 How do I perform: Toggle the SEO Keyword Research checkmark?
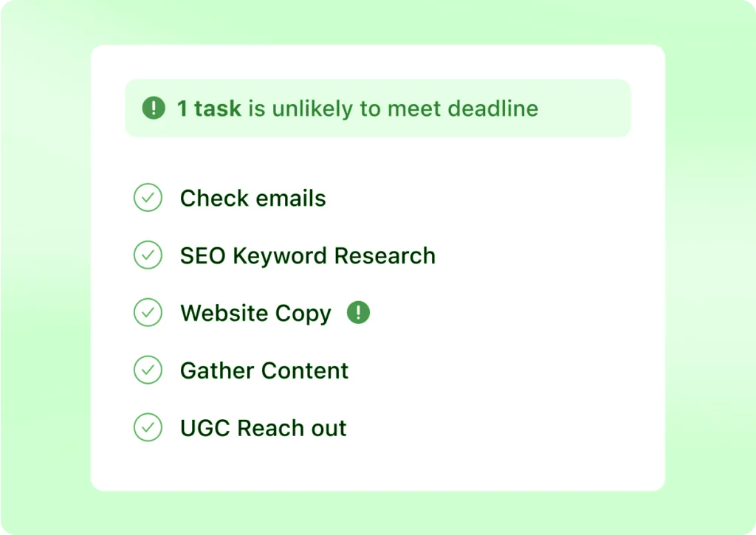(148, 255)
